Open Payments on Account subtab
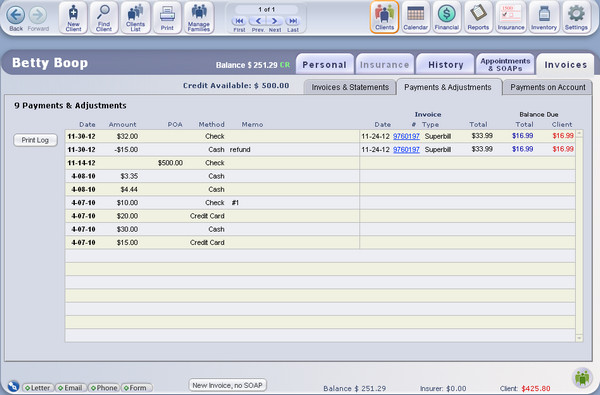The image size is (600, 395). coord(548,87)
